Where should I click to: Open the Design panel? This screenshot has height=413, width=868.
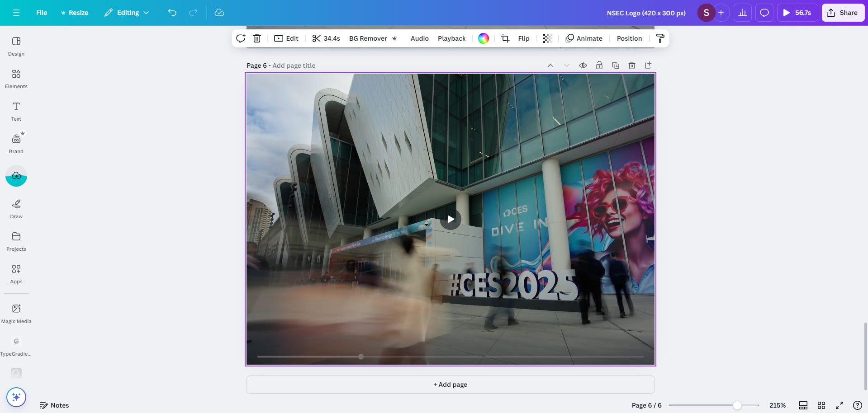click(16, 47)
